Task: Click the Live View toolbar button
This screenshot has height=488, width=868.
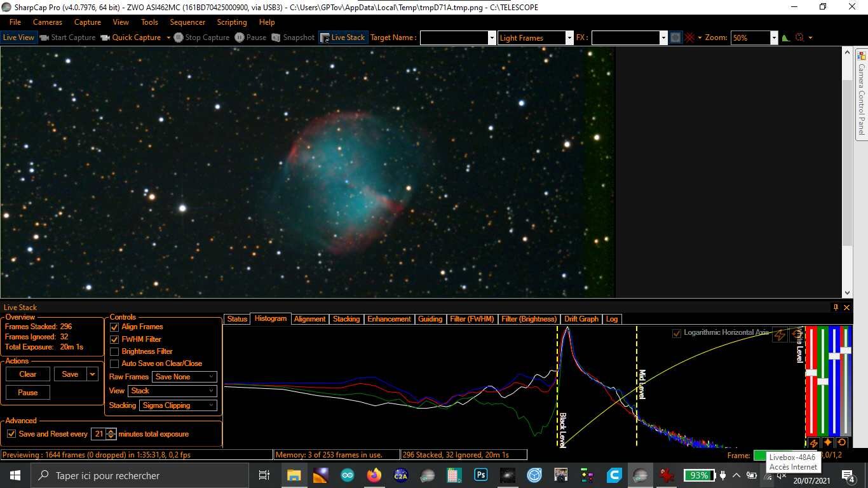Action: pyautogui.click(x=18, y=37)
